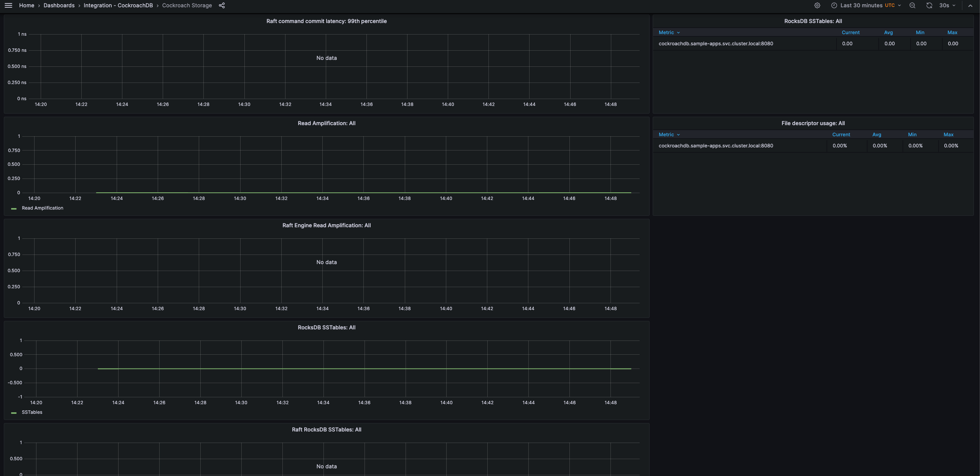Open the 30s auto-refresh interval dropdown
This screenshot has height=476, width=980.
945,5
